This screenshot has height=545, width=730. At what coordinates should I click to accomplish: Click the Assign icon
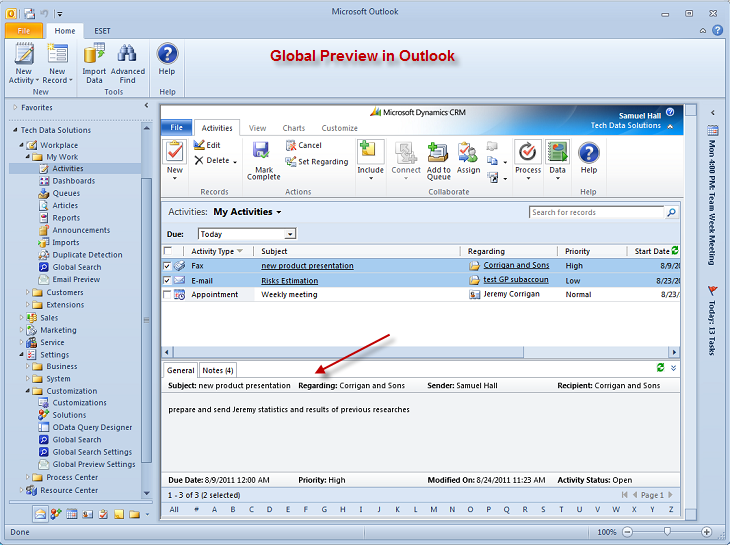click(x=468, y=152)
